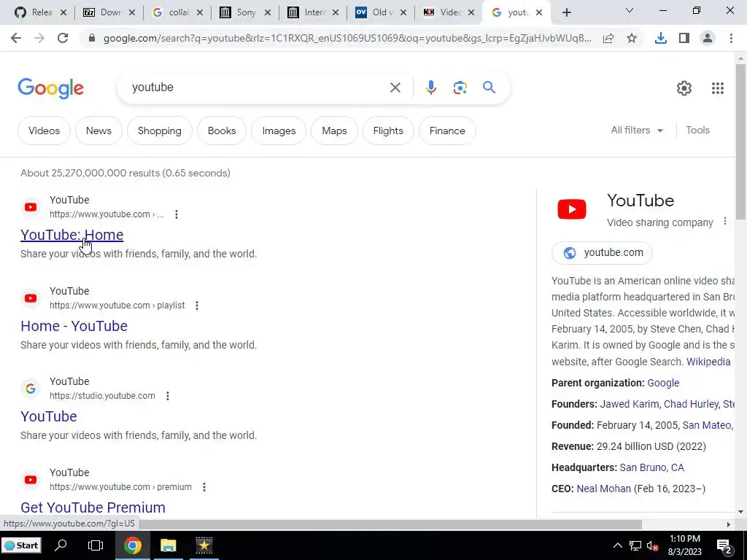
Task: Open Chrome profile avatar
Action: coord(708,38)
